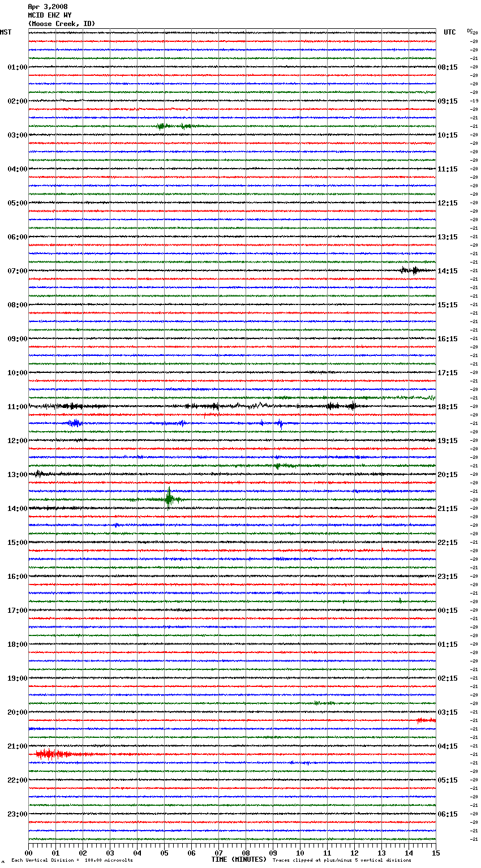
Task: Click the "03:00" MST time label
Action: click(x=17, y=135)
